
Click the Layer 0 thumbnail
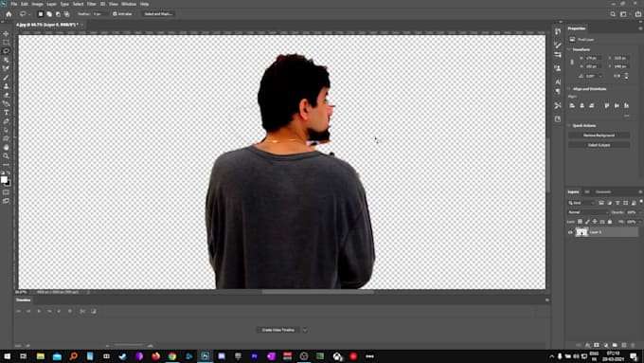[581, 232]
